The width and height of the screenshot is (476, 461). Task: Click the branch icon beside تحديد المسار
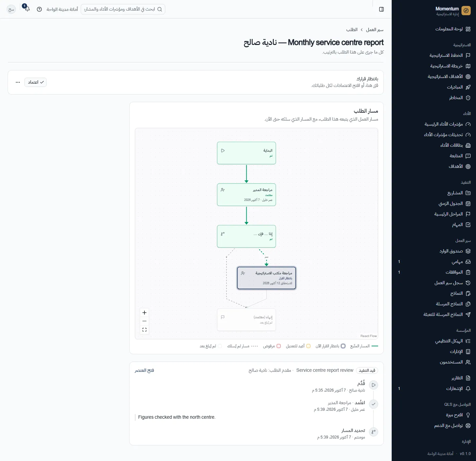tap(374, 432)
